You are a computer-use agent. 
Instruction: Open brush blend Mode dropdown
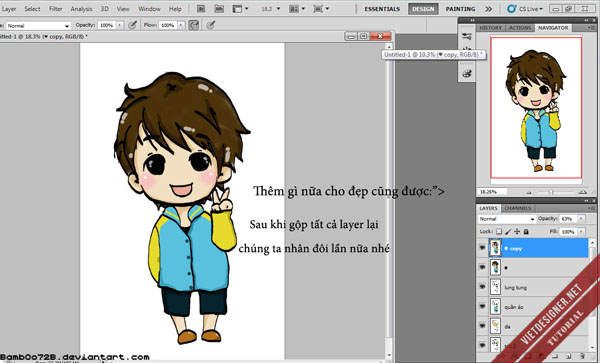(38, 26)
